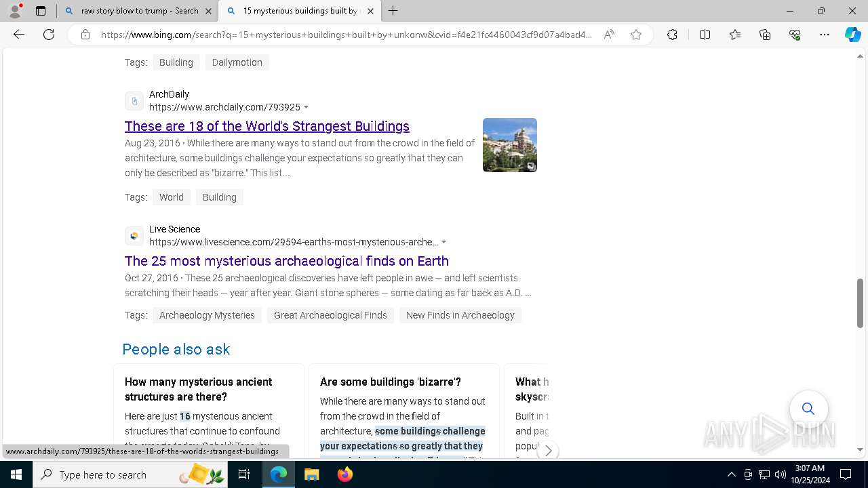Viewport: 868px width, 488px height.
Task: Go back to previous page
Action: click(19, 35)
